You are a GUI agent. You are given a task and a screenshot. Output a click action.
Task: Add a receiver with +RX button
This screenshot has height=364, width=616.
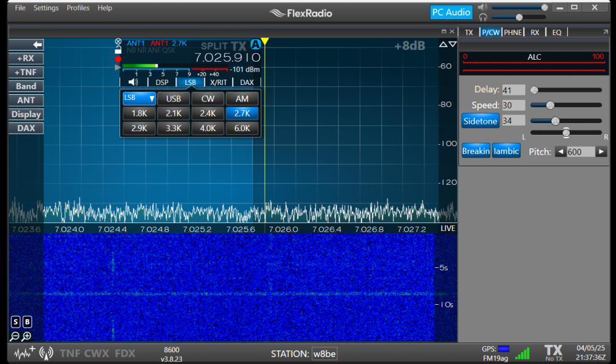26,59
